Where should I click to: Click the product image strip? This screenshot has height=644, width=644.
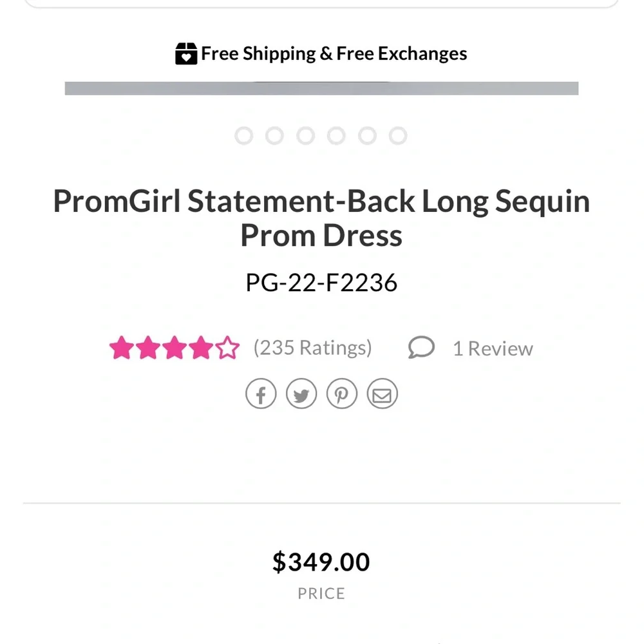[321, 88]
